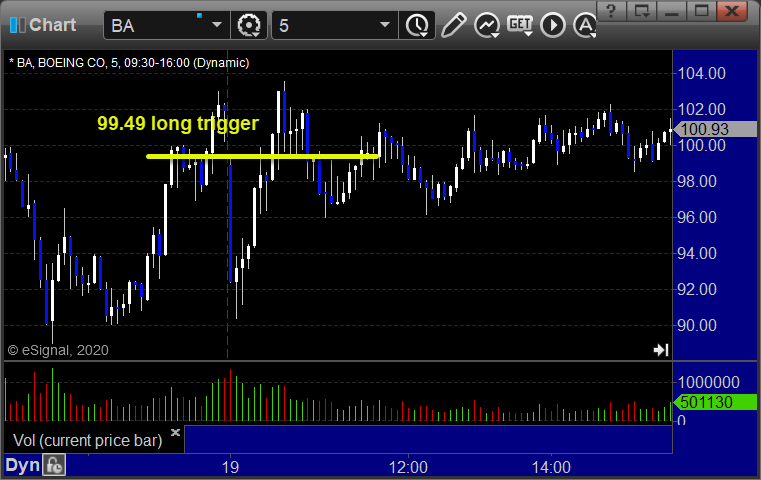Minimize the chart window
Image resolution: width=761 pixels, height=480 pixels.
pos(672,11)
